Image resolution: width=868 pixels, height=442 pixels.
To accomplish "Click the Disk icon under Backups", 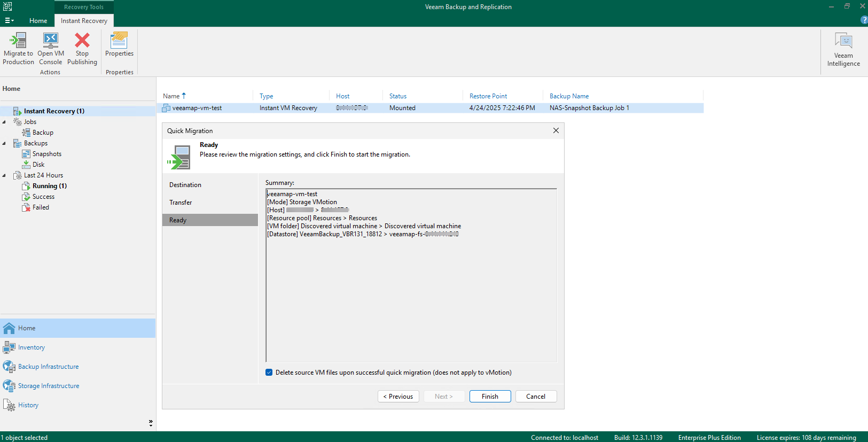I will 26,165.
